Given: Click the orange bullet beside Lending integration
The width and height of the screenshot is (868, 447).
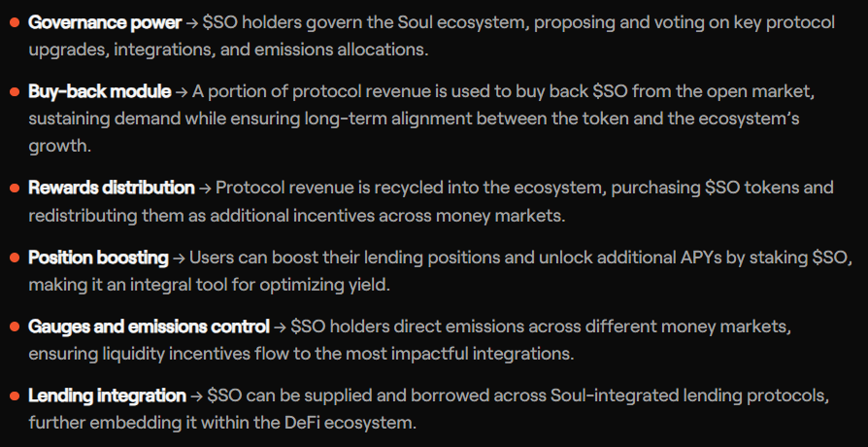Looking at the screenshot, I should (x=15, y=397).
